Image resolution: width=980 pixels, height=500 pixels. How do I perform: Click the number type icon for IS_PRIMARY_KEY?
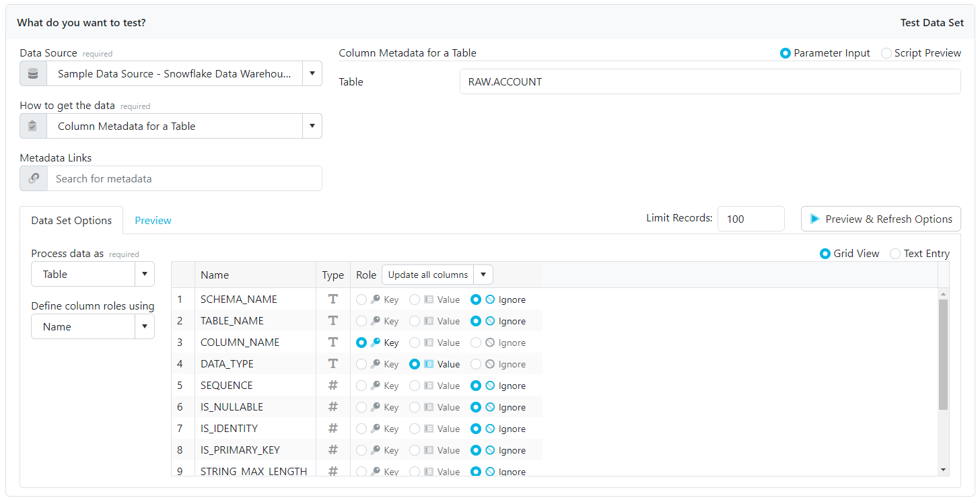point(332,450)
